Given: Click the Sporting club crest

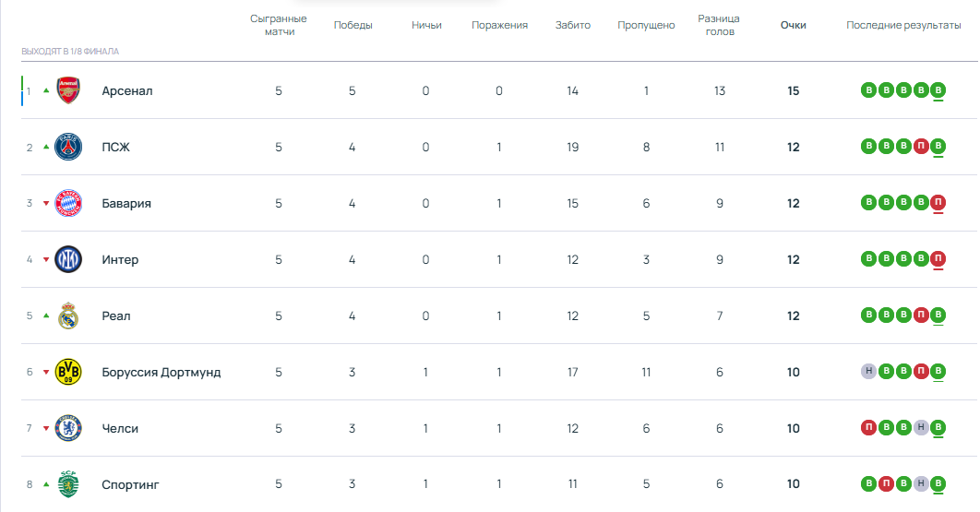Looking at the screenshot, I should tap(68, 484).
